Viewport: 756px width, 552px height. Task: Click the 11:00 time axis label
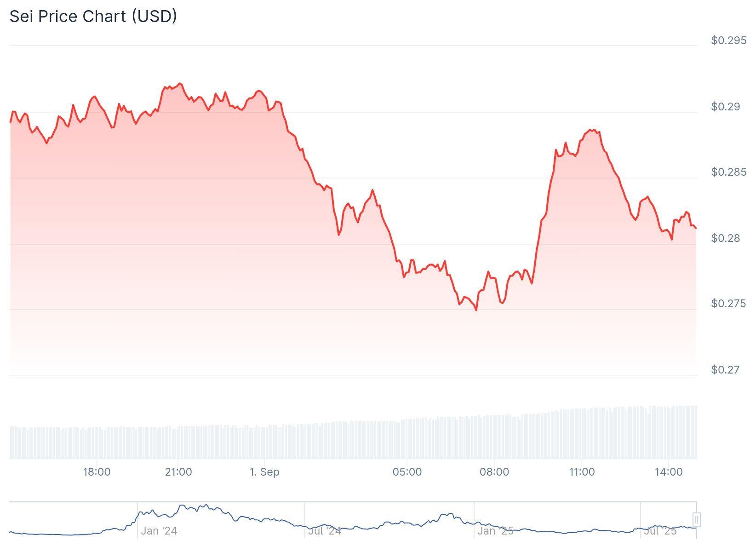(x=582, y=472)
